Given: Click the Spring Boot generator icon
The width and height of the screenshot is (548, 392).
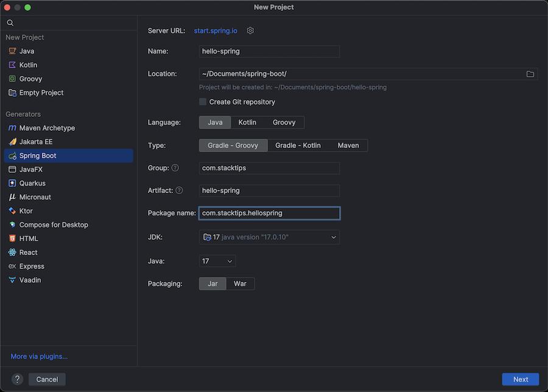Looking at the screenshot, I should pyautogui.click(x=12, y=155).
